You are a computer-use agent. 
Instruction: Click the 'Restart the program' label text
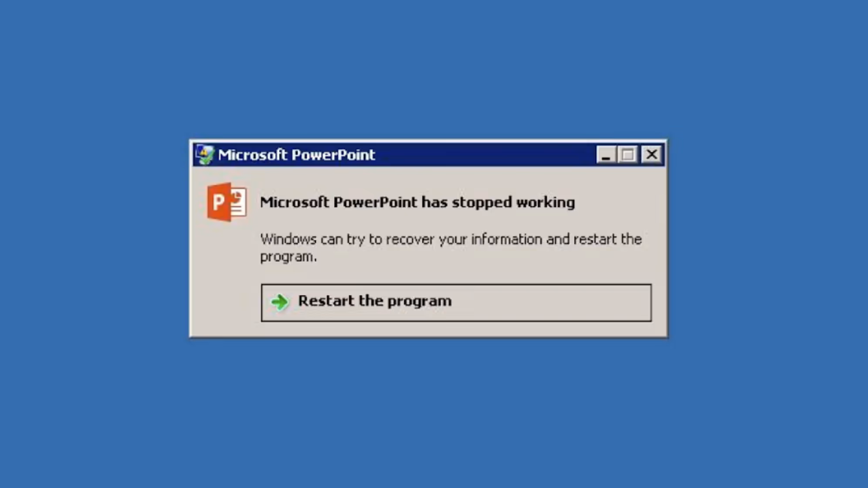tap(375, 301)
